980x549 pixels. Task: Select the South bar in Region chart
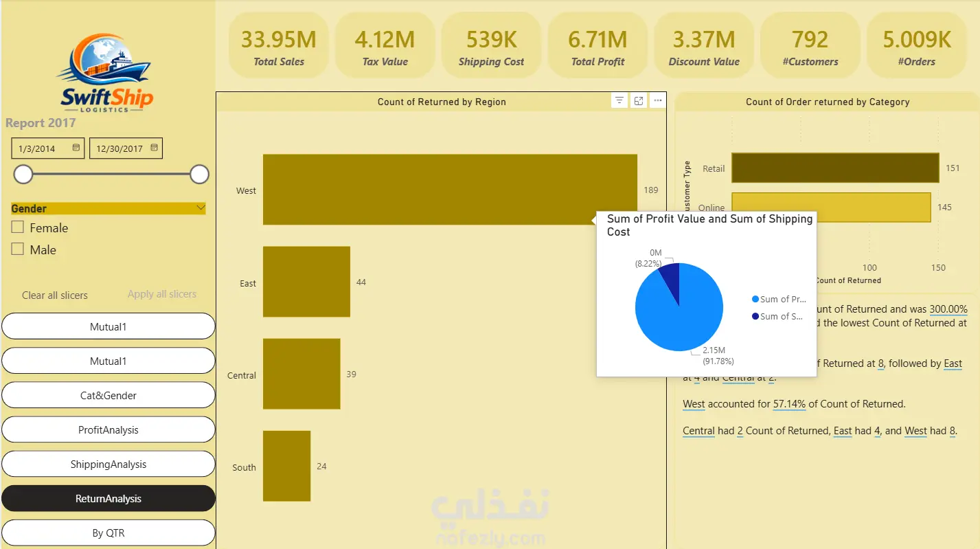tap(286, 466)
